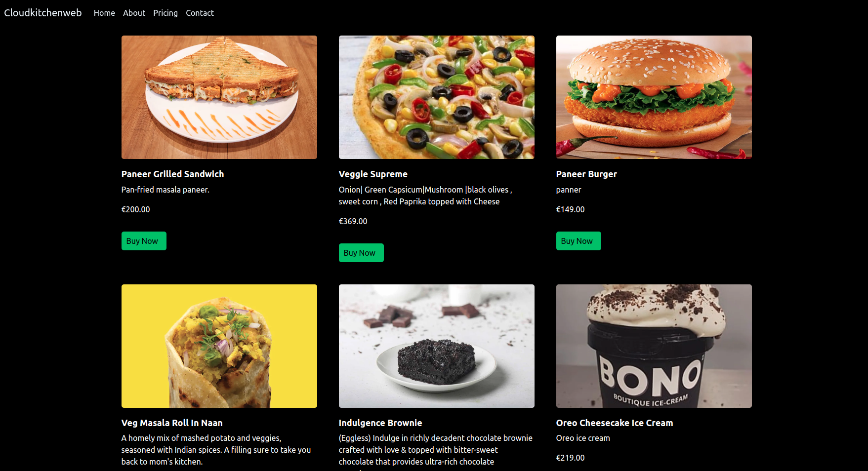
Task: Click the Cloudkitchenweb brand logo
Action: point(43,13)
